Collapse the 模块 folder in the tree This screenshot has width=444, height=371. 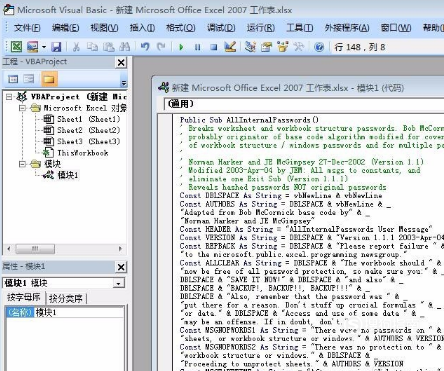[22, 164]
